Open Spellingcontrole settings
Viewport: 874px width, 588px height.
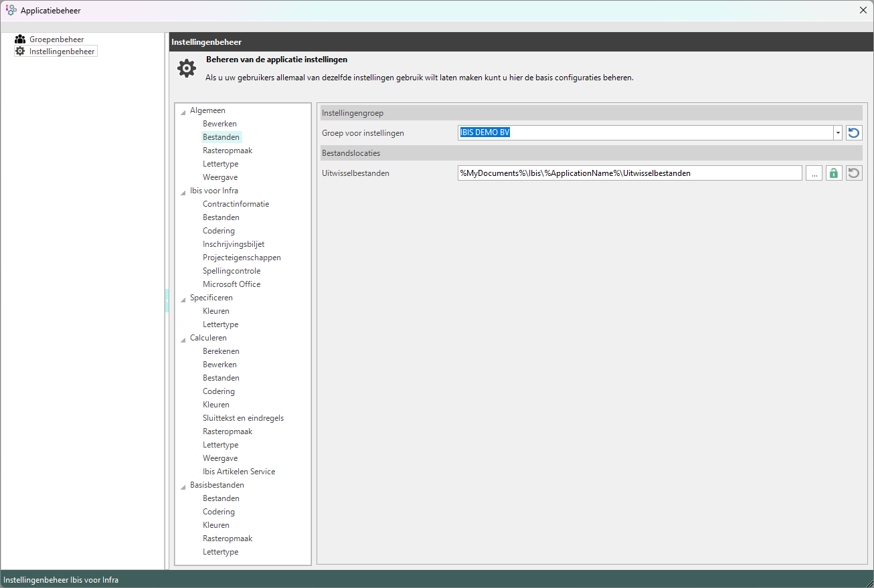tap(232, 271)
